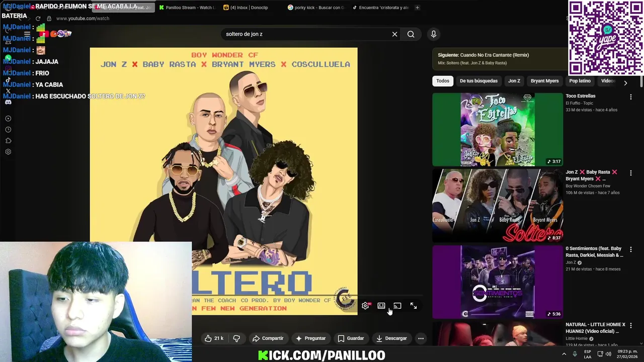The image size is (644, 362).
Task: Open ESP LAA language switcher in taskbar
Action: [588, 354]
